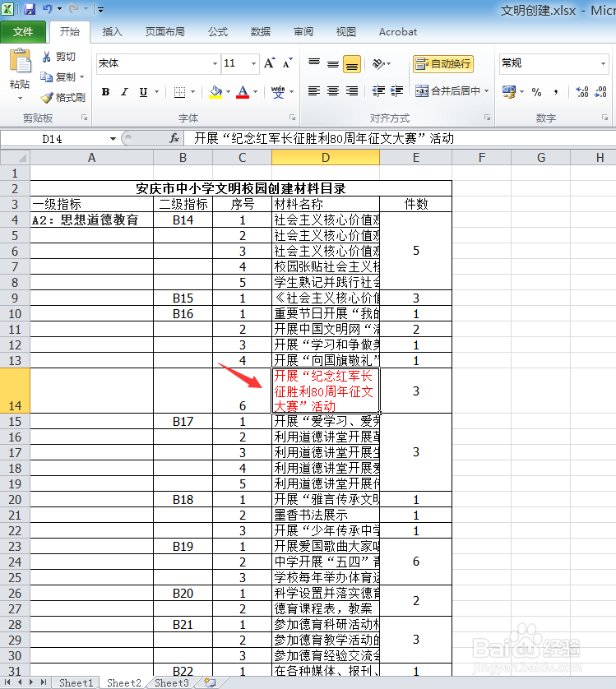Open the font color dropdown arrow
Screen dimensions: 616x689
(255, 92)
